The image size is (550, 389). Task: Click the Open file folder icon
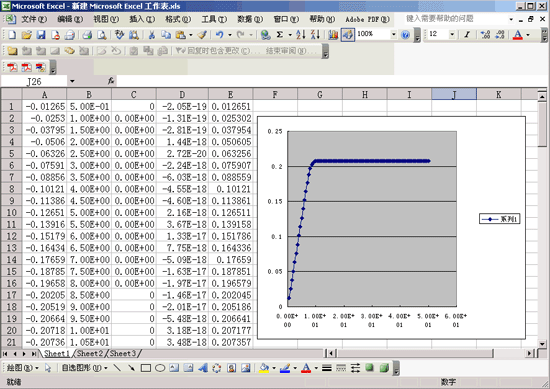tap(27, 35)
